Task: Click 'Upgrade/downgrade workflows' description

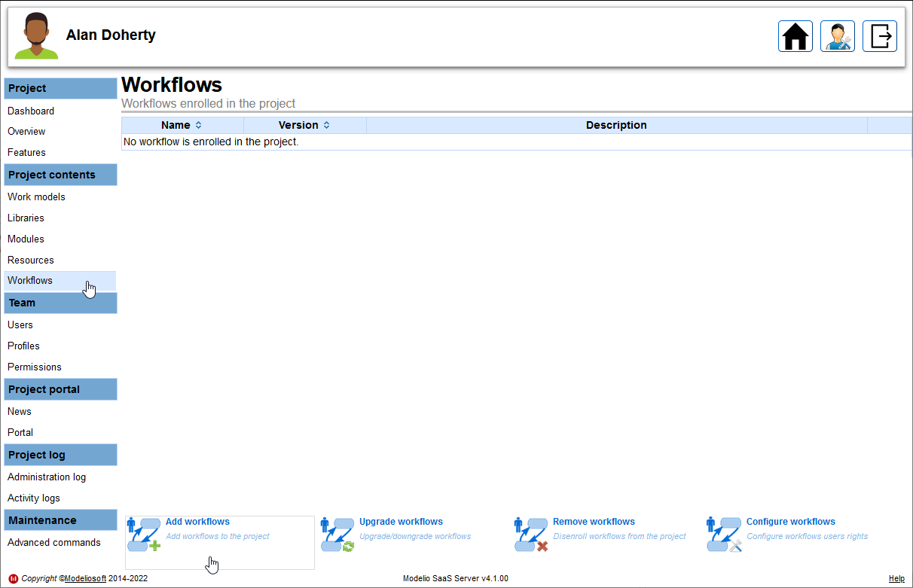Action: click(x=415, y=536)
